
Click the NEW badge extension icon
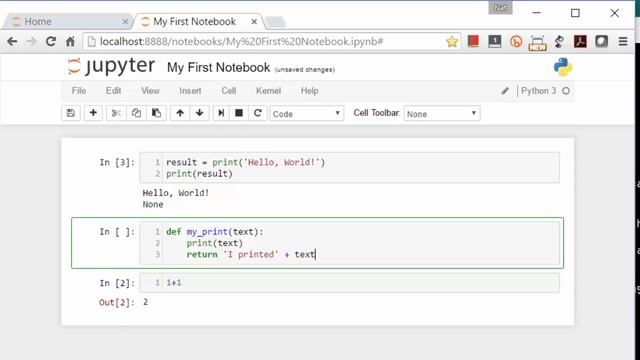[x=537, y=43]
